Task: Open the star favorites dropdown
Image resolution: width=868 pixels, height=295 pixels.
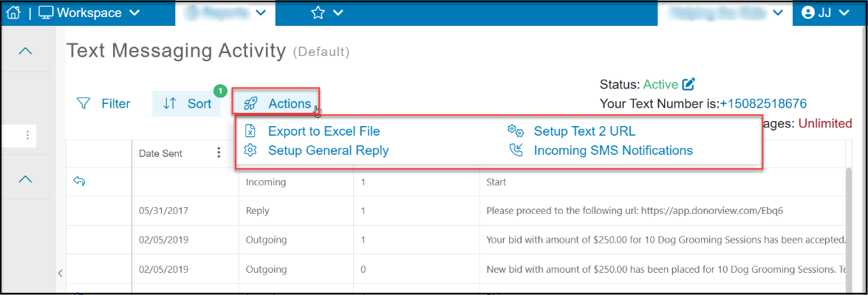Action: [327, 13]
